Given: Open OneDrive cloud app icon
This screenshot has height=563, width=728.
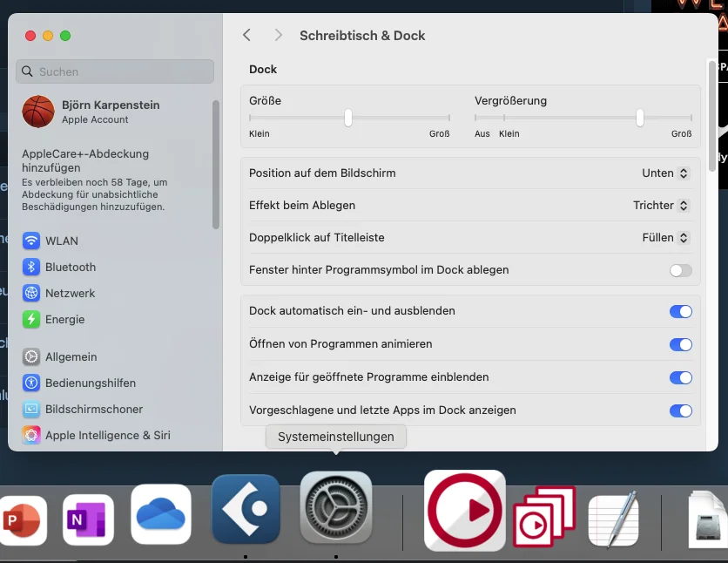Looking at the screenshot, I should [161, 514].
